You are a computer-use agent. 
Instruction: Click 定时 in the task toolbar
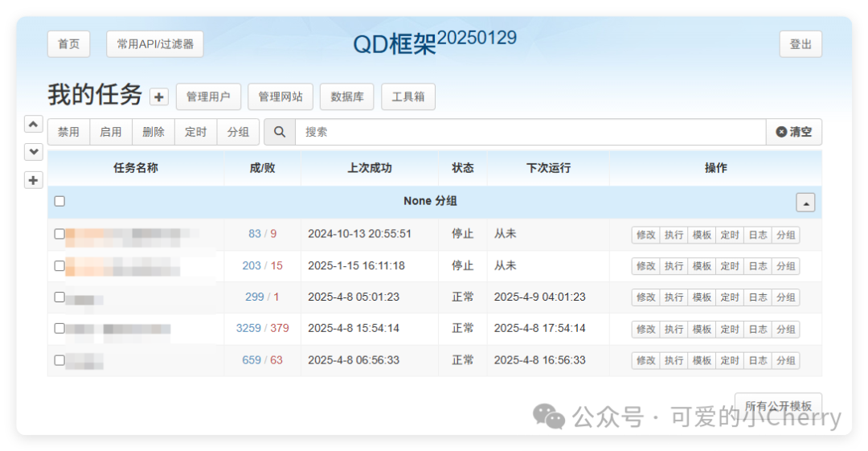coord(195,132)
